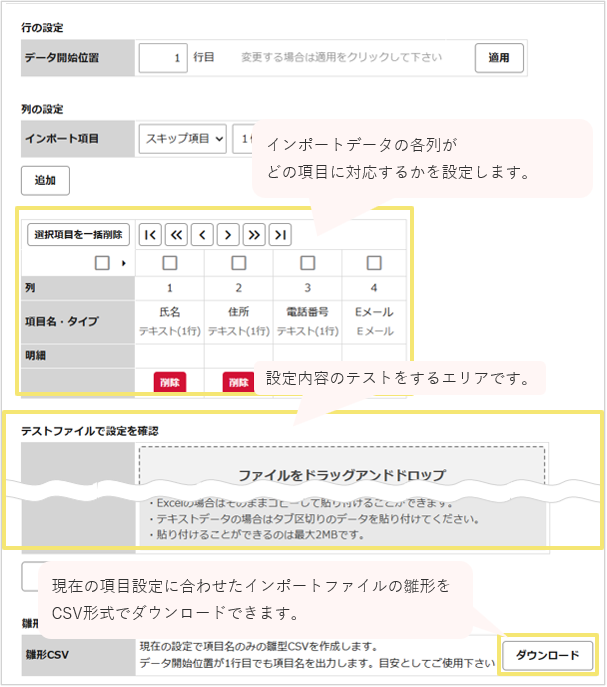This screenshot has height=687, width=607.
Task: Go to previous column single-left icon
Action: [x=202, y=235]
